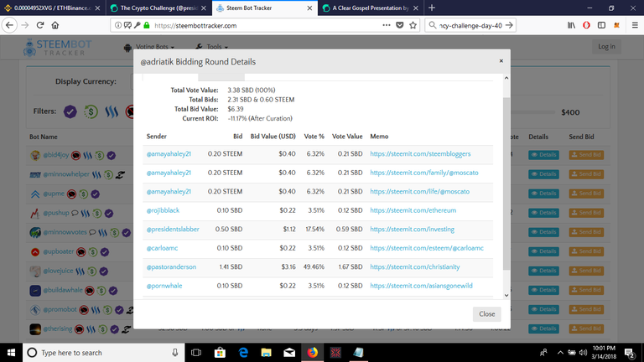Open Tools dropdown menu
The width and height of the screenshot is (644, 362).
pos(212,47)
